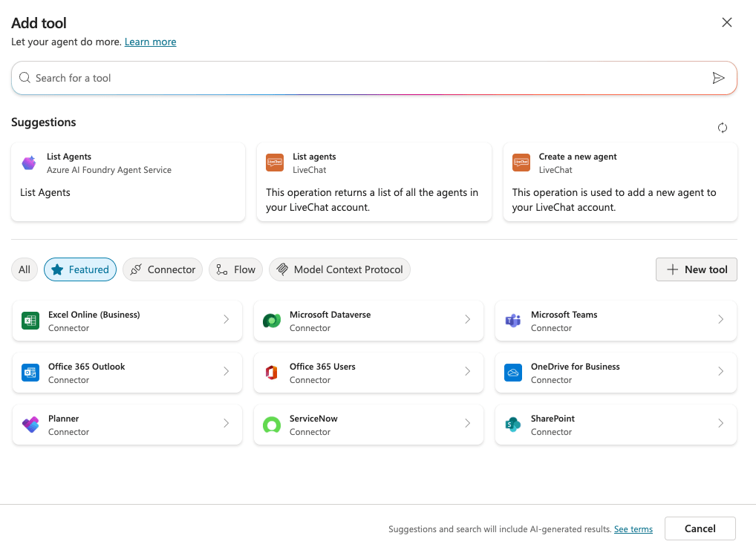
Task: Expand the Planner connector chevron
Action: 227,424
